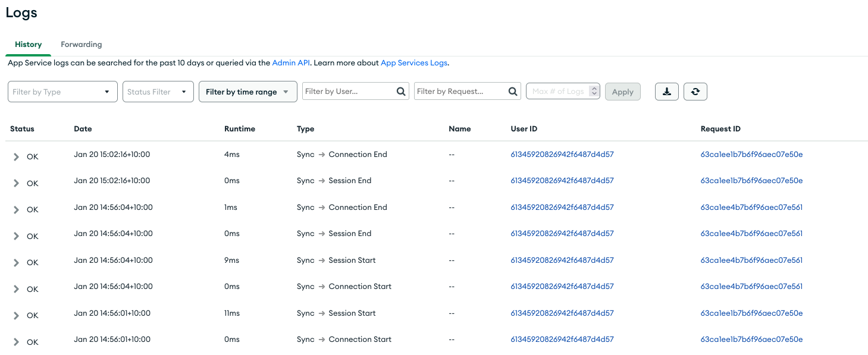The image size is (868, 355).
Task: Click the Apply button
Action: tap(622, 92)
